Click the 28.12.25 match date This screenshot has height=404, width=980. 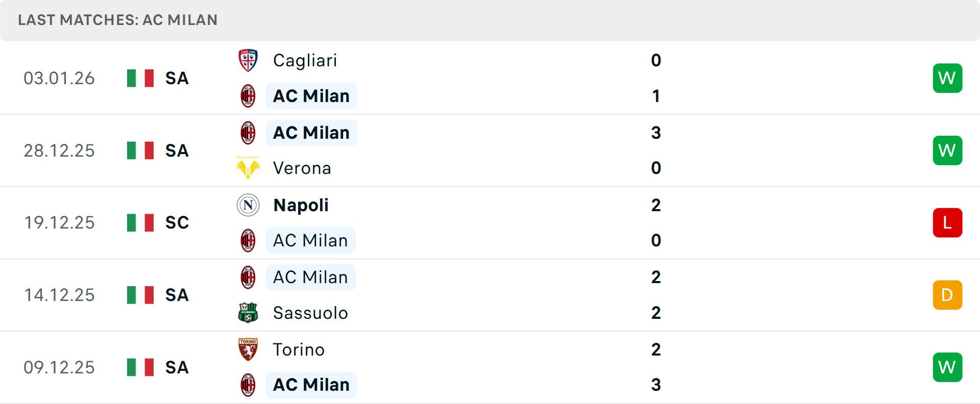point(59,150)
